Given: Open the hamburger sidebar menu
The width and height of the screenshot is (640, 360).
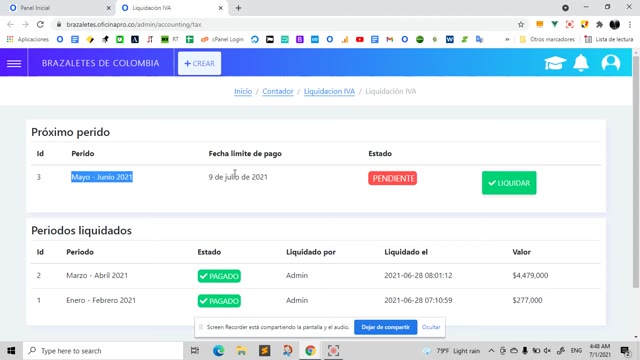Looking at the screenshot, I should pyautogui.click(x=14, y=63).
